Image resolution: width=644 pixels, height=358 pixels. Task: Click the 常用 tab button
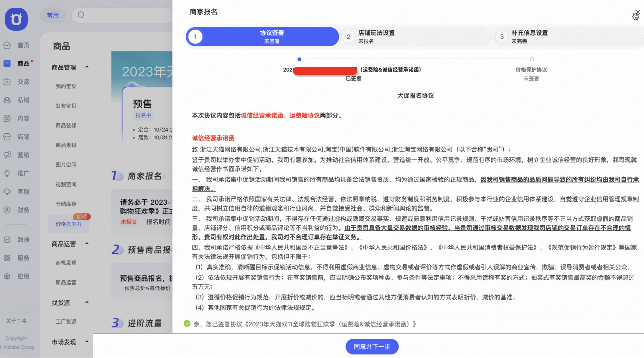pos(53,15)
